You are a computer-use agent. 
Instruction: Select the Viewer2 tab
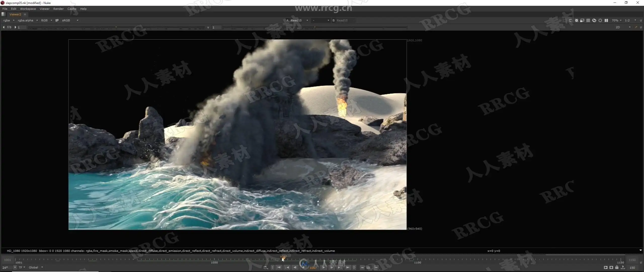(15, 14)
